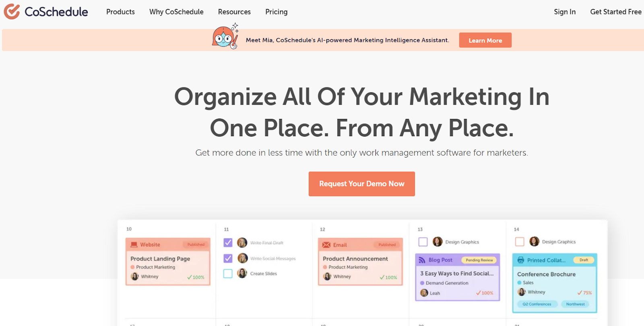This screenshot has height=326, width=644.
Task: Uncheck the Write Final Draft checkbox
Action: click(228, 243)
